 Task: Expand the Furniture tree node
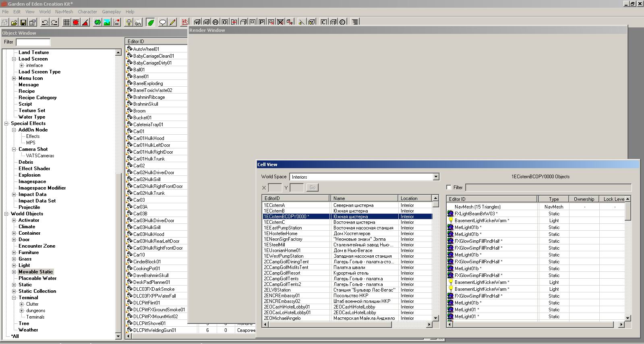click(14, 252)
